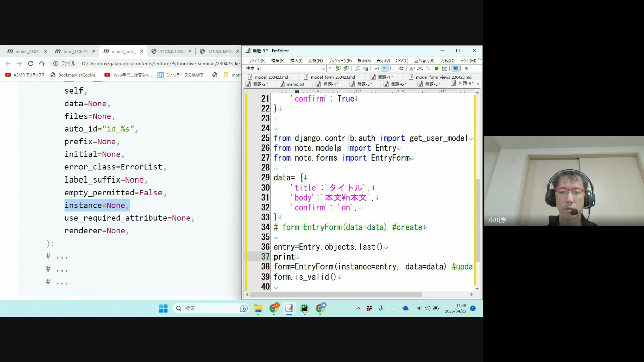This screenshot has width=644, height=362.
Task: Toggle the regular expression .+? option
Action: pos(377,68)
